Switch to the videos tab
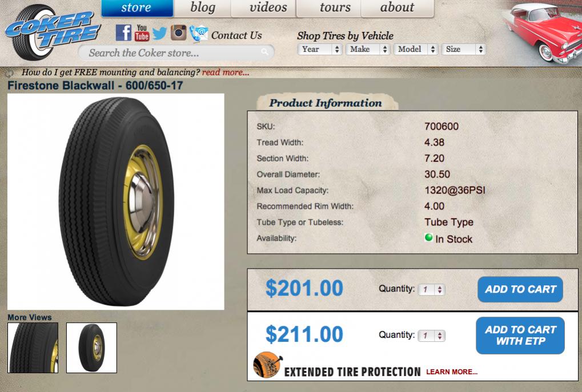The height and width of the screenshot is (392, 582). pos(268,8)
